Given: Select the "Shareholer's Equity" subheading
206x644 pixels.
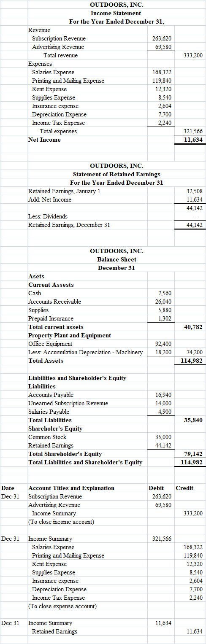Looking at the screenshot, I should (55, 428).
